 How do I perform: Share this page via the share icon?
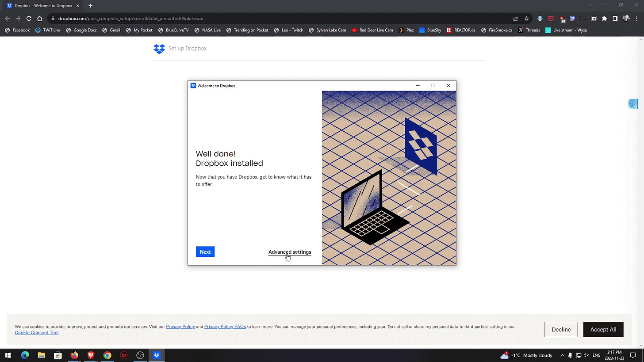click(516, 19)
